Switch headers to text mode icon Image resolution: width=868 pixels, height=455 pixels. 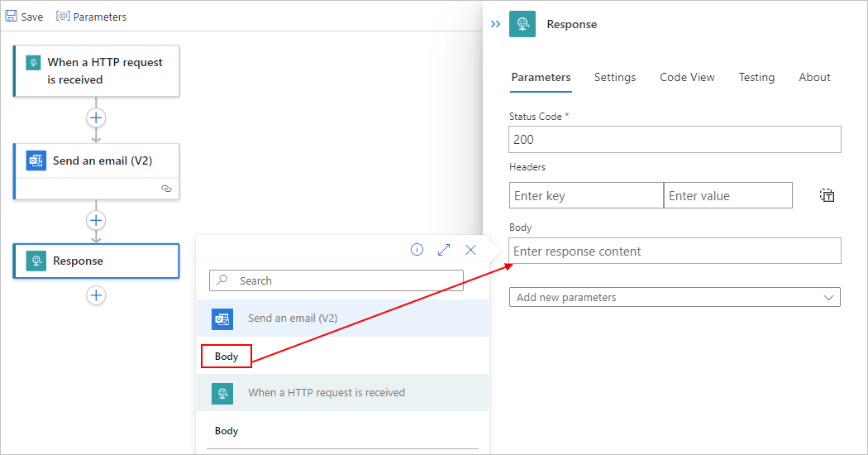click(827, 195)
